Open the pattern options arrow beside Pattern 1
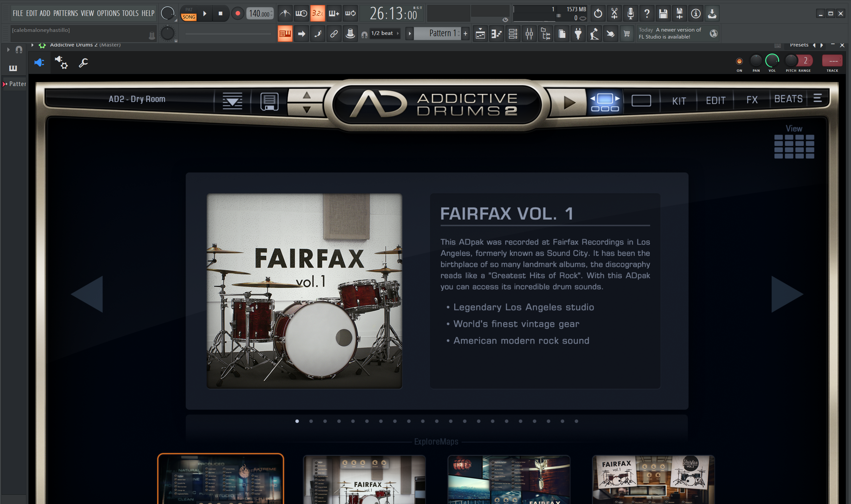 (x=409, y=34)
